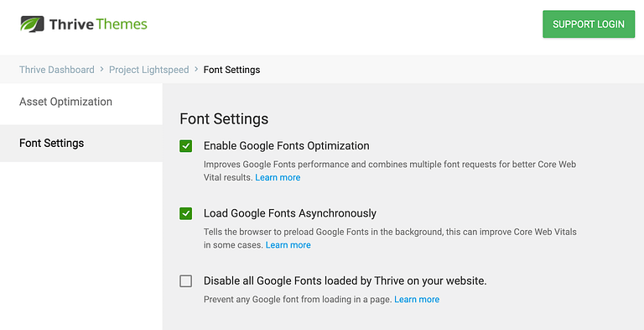This screenshot has height=330, width=644.
Task: Open the Support Login page
Action: (x=589, y=24)
